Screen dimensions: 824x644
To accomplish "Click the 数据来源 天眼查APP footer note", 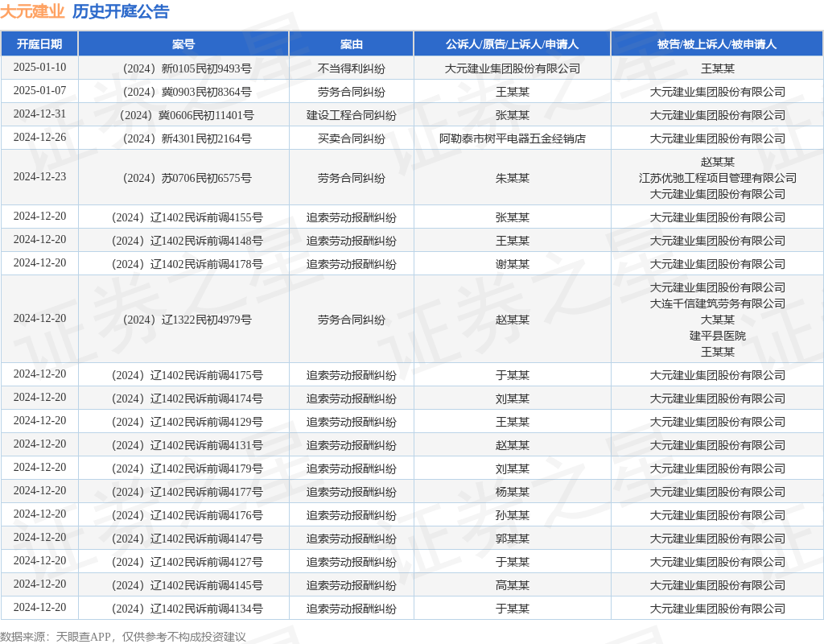I will (x=122, y=637).
